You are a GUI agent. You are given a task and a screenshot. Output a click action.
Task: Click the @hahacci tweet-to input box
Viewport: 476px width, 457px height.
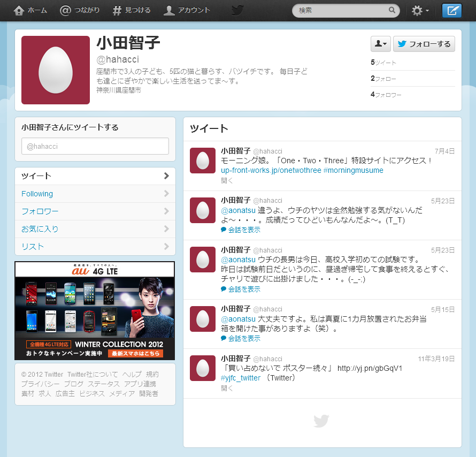[95, 146]
